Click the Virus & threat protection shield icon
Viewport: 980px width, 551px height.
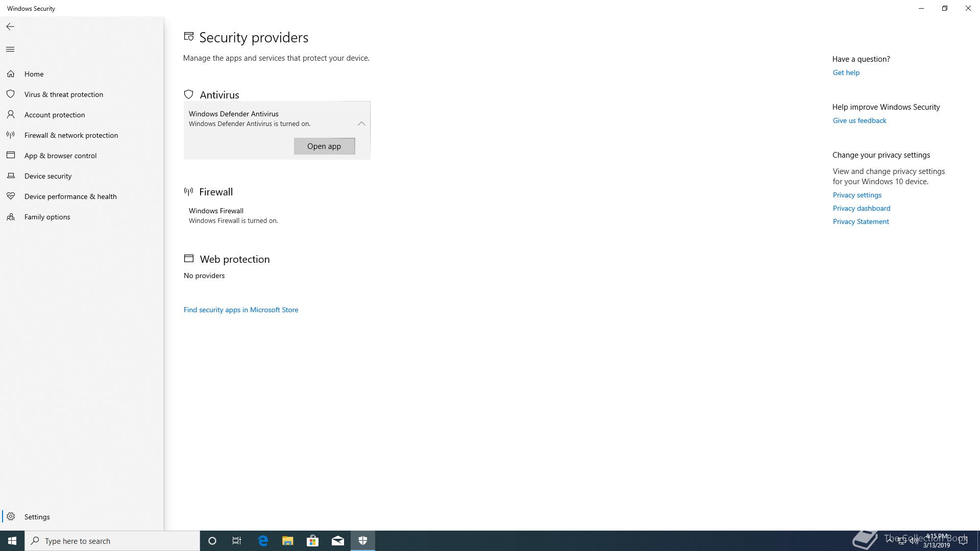11,94
